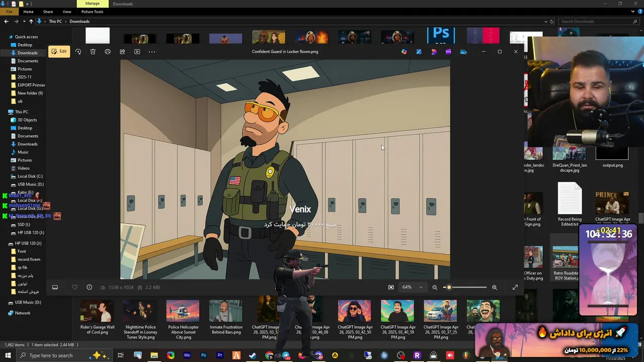Open OneDrive cloud icon in Photos
Screen dimensions: 644x362
tap(463, 51)
